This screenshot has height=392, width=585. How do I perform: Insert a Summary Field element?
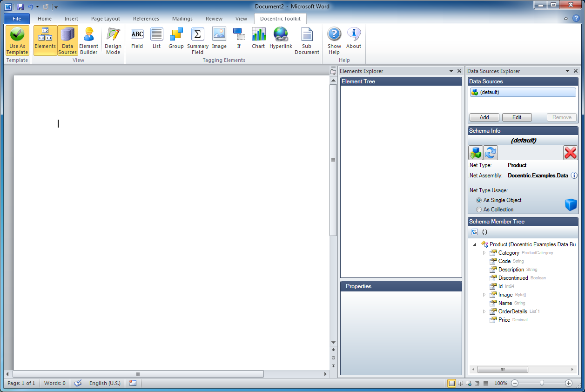198,41
